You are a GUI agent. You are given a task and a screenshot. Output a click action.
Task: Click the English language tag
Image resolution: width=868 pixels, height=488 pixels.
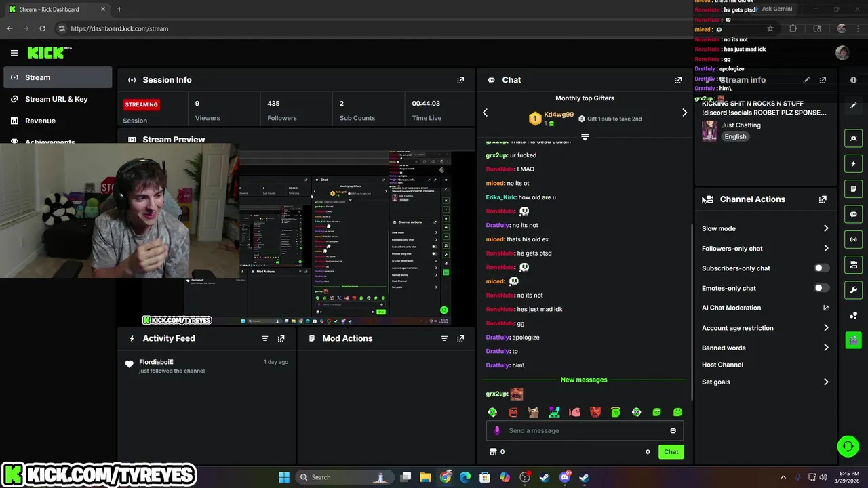point(735,136)
